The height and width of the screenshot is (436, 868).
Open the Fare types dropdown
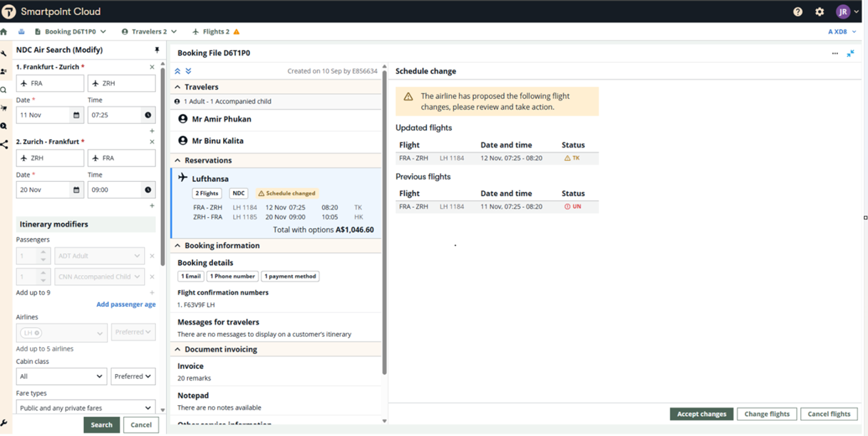86,408
